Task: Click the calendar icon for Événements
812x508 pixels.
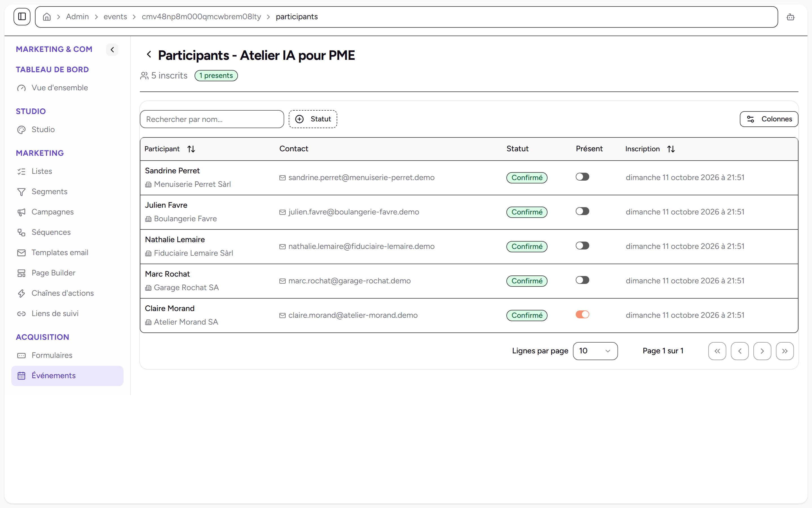Action: click(21, 376)
